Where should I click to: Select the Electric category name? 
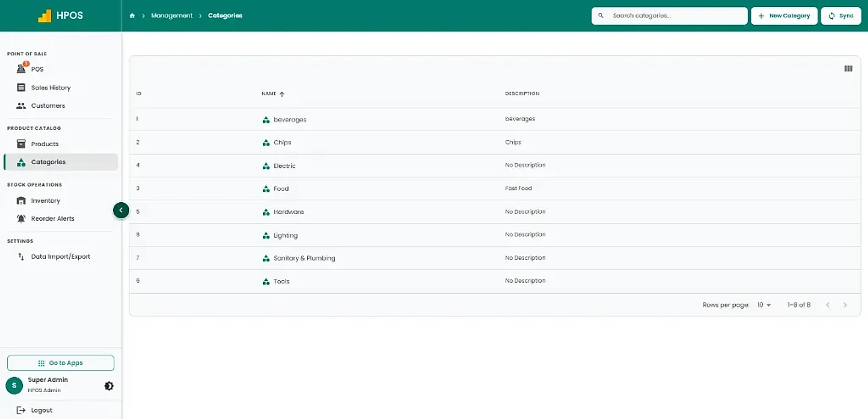click(x=284, y=165)
